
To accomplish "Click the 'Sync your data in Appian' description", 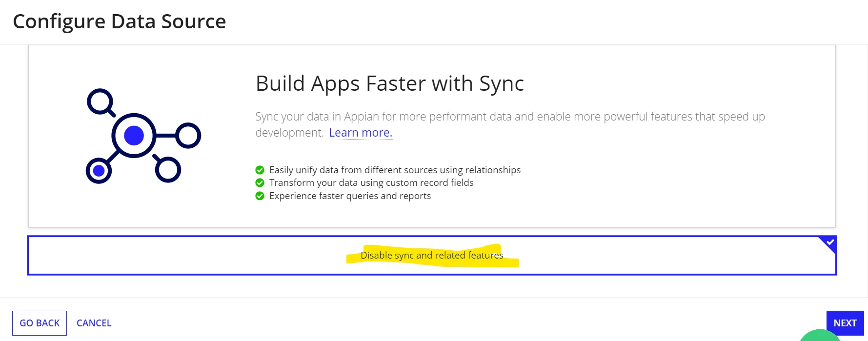I will 510,124.
